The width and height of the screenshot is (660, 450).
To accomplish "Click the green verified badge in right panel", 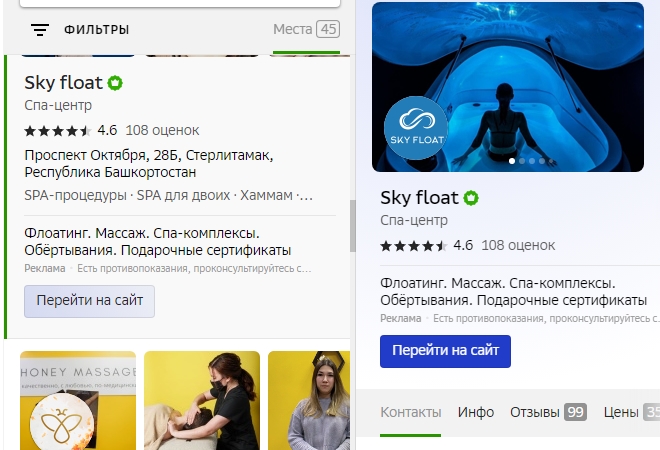I will 471,198.
